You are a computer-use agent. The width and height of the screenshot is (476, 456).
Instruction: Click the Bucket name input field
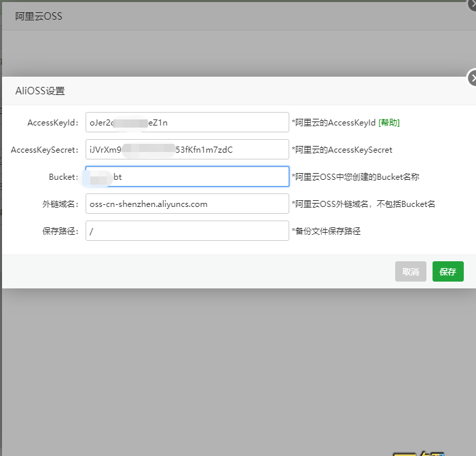[187, 176]
